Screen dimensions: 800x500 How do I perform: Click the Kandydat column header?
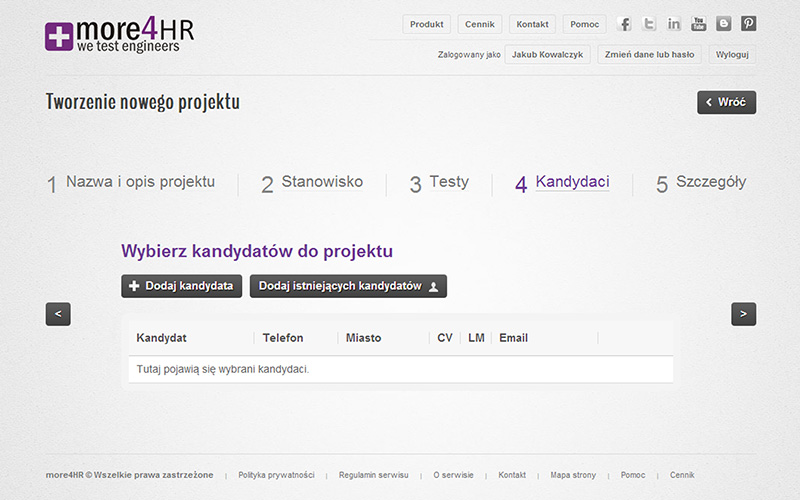[161, 338]
